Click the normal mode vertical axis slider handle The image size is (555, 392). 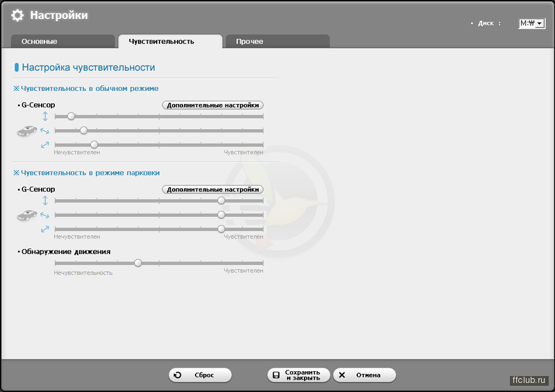pyautogui.click(x=71, y=116)
